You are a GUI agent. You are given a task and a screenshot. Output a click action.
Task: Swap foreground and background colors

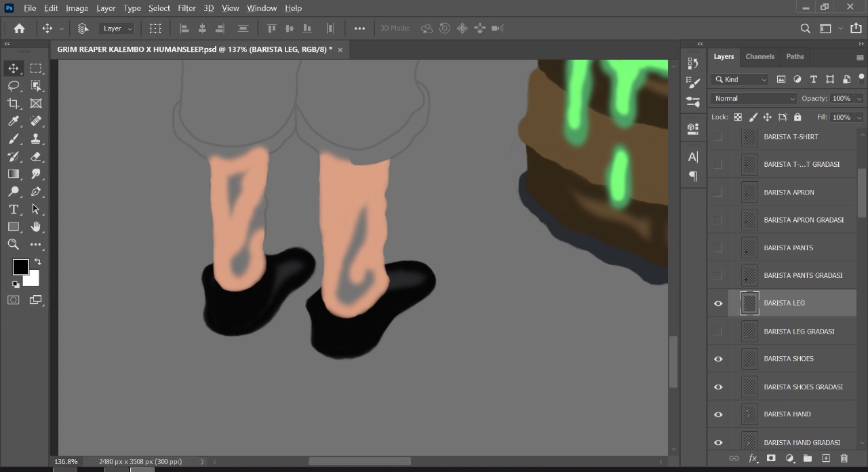tap(37, 262)
